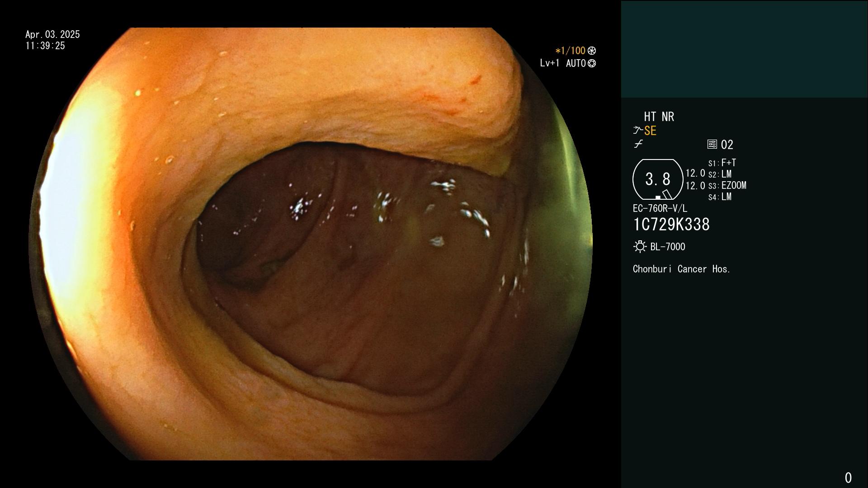The width and height of the screenshot is (868, 488).
Task: Click the Chonburi Cancer Hos. label
Action: (x=682, y=269)
